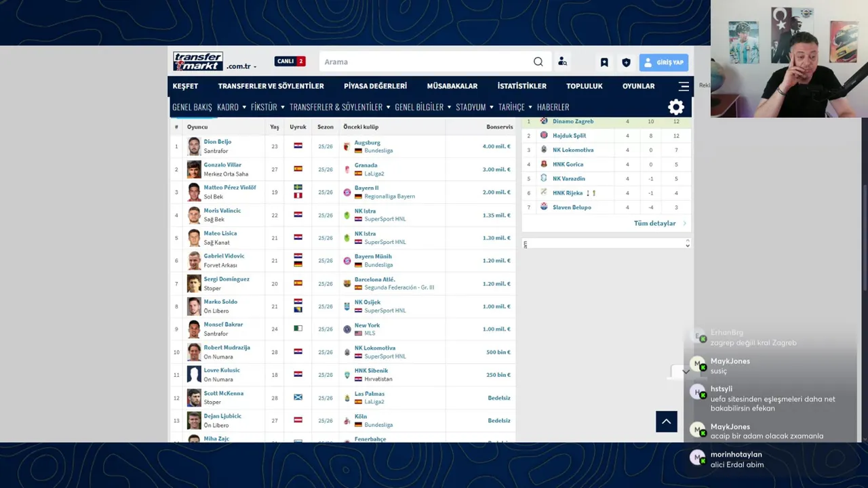Open Monsef Bakrar player link
Viewport: 868px width, 488px height.
pos(223,325)
